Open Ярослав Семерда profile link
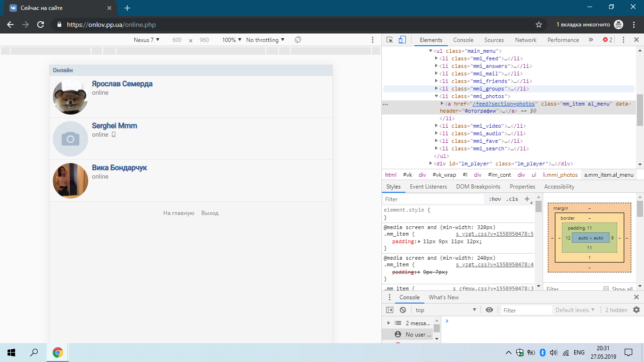Image resolution: width=644 pixels, height=362 pixels. (x=122, y=84)
